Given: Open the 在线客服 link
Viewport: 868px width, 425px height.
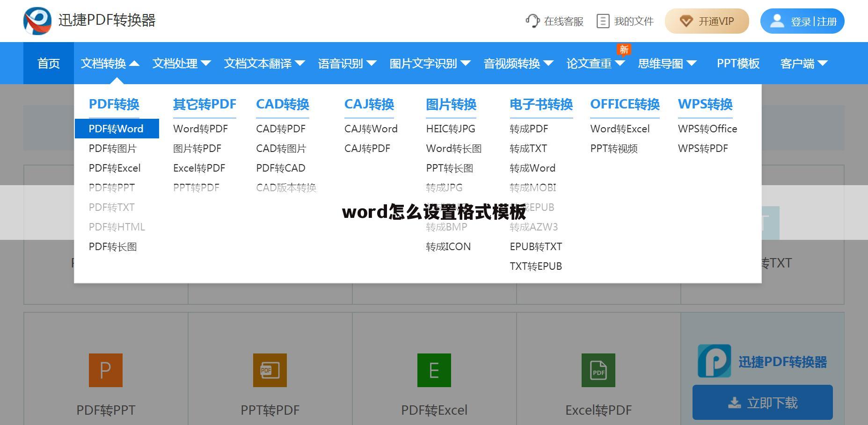Looking at the screenshot, I should click(554, 21).
